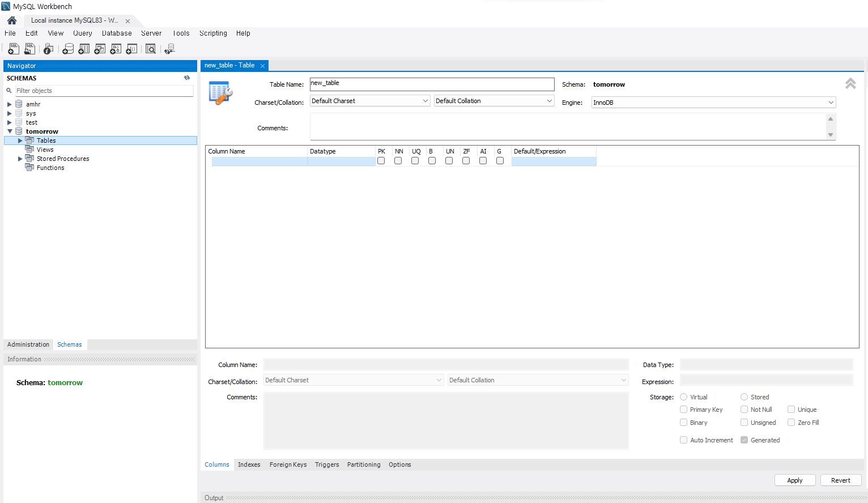Switch to the Indexes tab
The height and width of the screenshot is (503, 868).
click(x=249, y=464)
